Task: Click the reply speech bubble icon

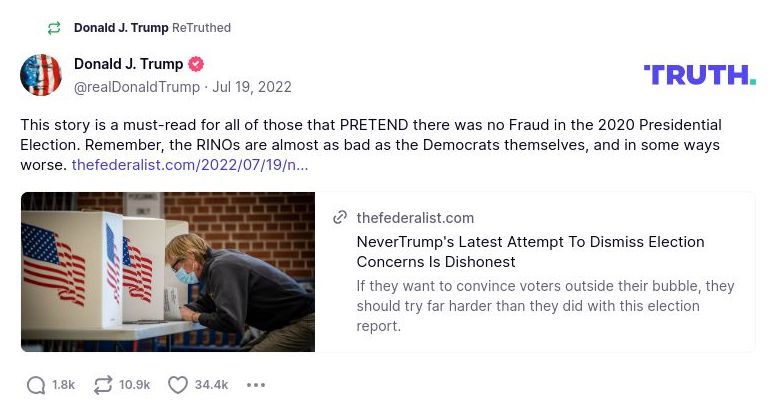Action: (x=36, y=385)
